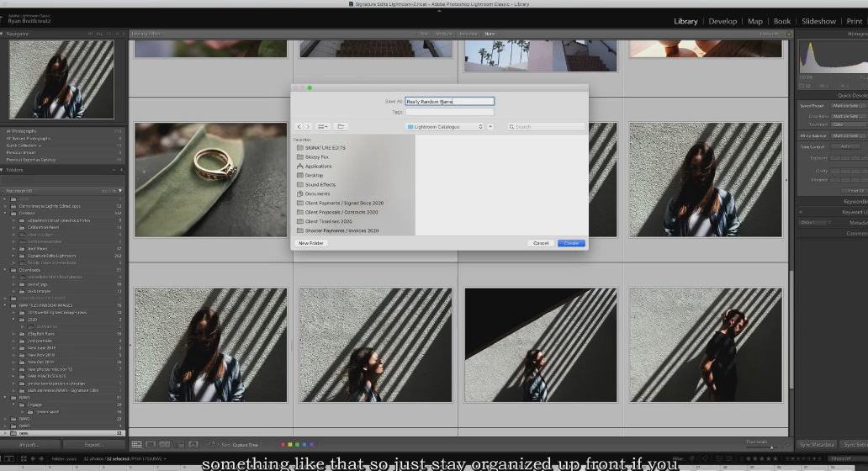Click the Create button in dialog
This screenshot has height=471, width=868.
(571, 243)
